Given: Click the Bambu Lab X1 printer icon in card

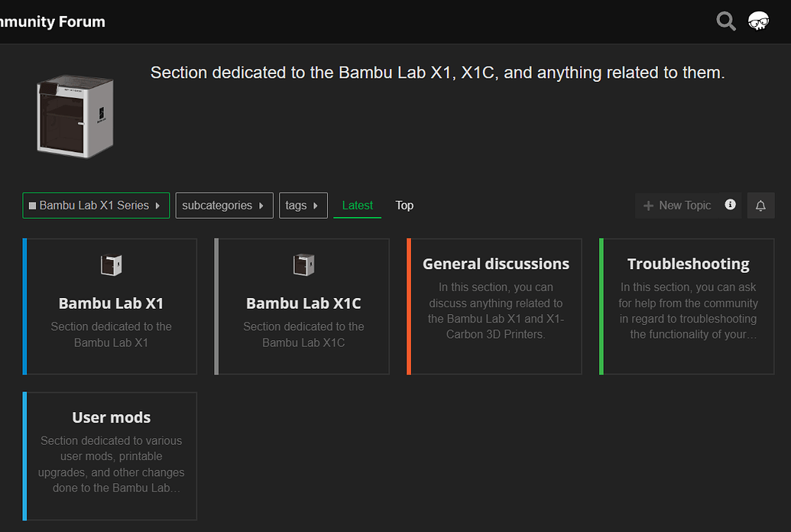Looking at the screenshot, I should point(111,265).
